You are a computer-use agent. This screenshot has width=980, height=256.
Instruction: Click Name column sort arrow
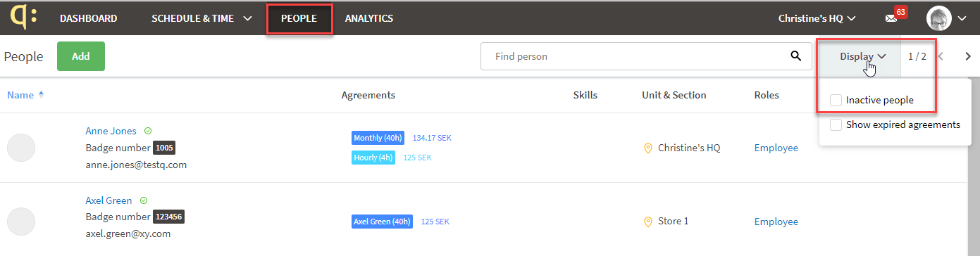tap(41, 95)
